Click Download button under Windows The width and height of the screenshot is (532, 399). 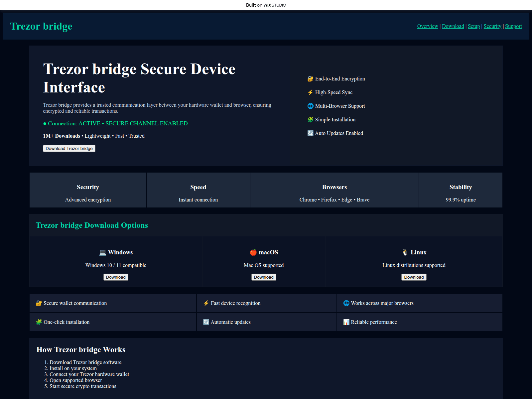coord(116,277)
